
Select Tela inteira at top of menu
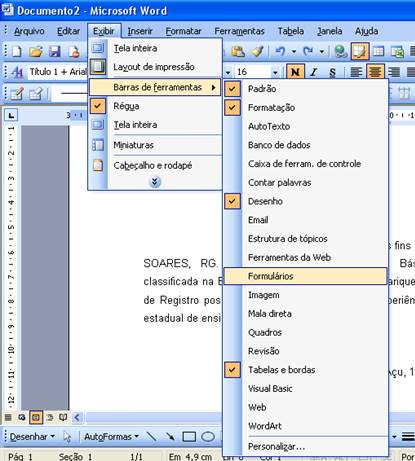pyautogui.click(x=155, y=48)
